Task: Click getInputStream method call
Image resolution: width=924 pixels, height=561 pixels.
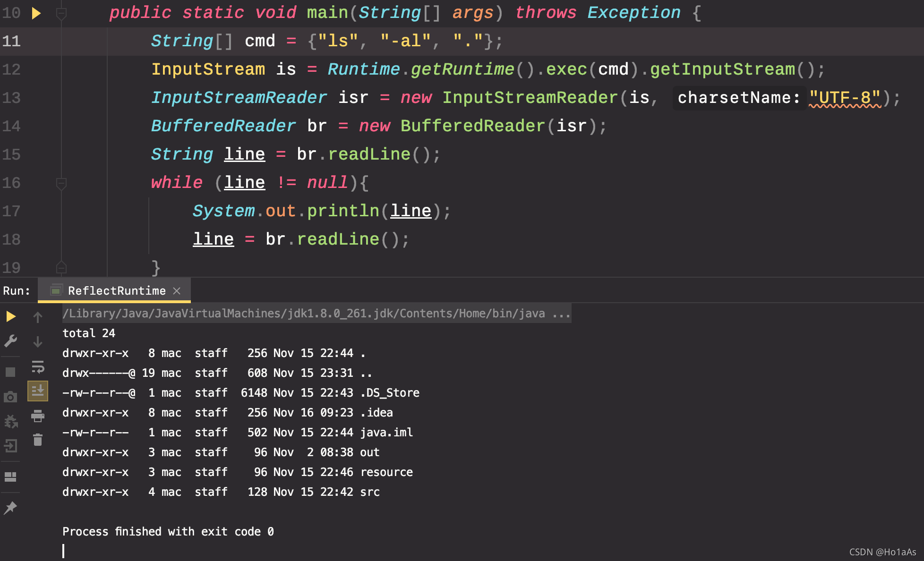Action: pyautogui.click(x=722, y=69)
